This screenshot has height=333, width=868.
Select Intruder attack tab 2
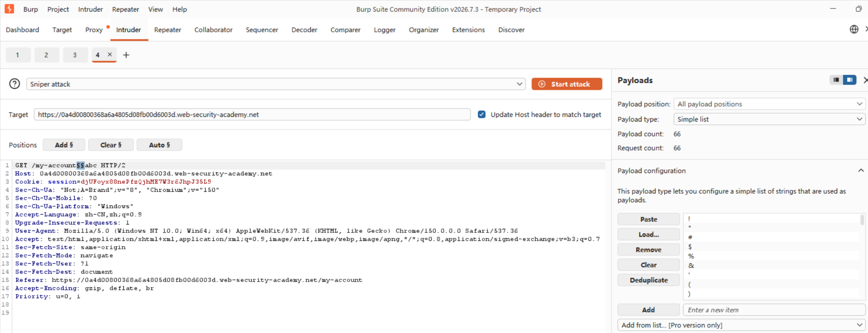tap(46, 55)
